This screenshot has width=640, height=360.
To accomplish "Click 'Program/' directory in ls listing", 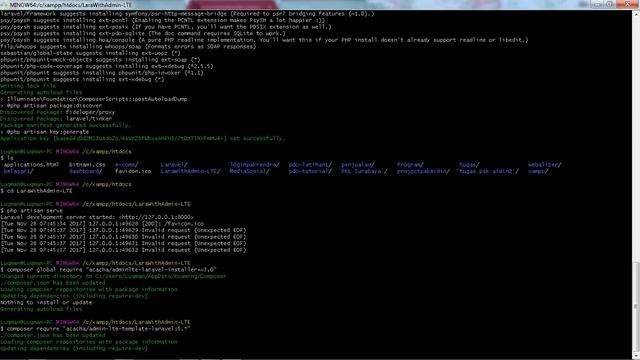I will coord(410,164).
